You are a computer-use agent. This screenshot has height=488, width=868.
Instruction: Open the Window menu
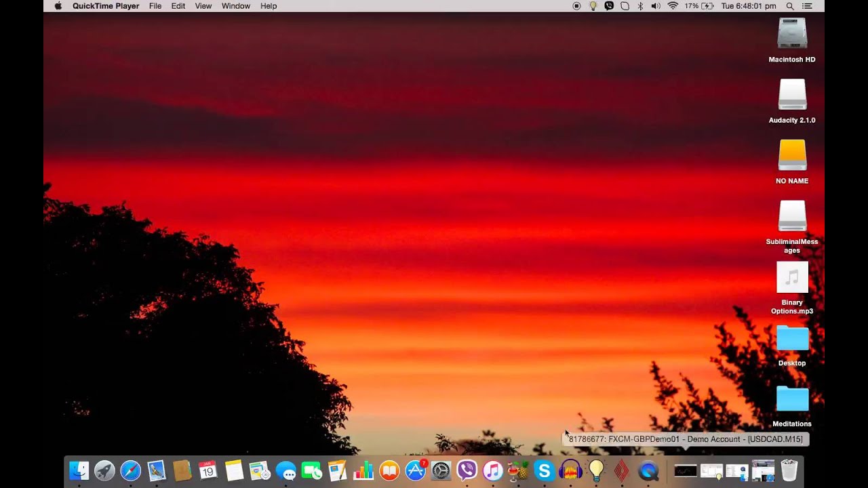[x=236, y=6]
